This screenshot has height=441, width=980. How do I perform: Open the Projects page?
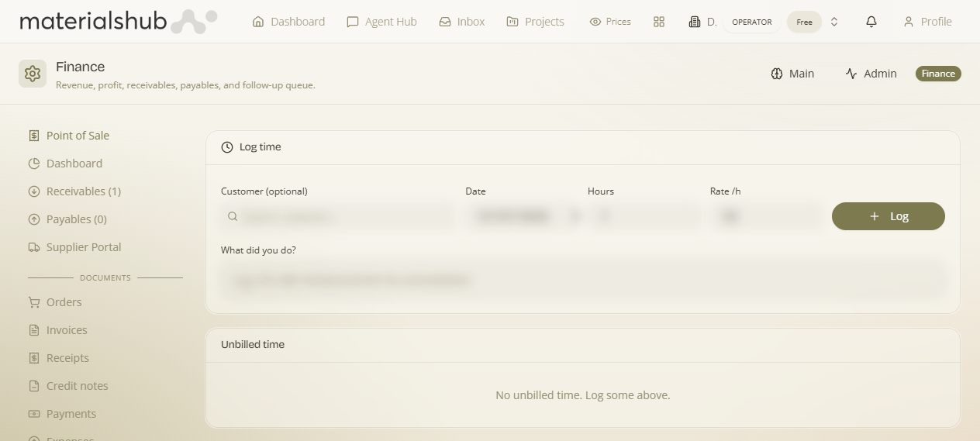coord(535,22)
